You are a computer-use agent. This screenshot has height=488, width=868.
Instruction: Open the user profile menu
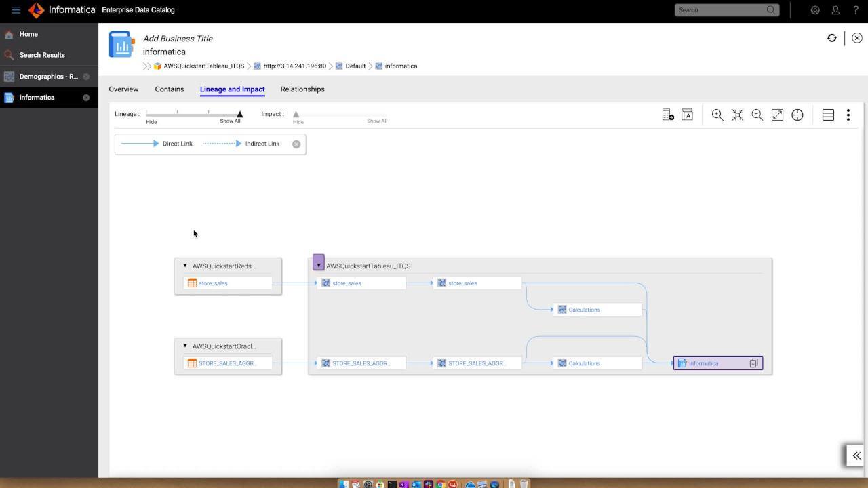(x=835, y=10)
